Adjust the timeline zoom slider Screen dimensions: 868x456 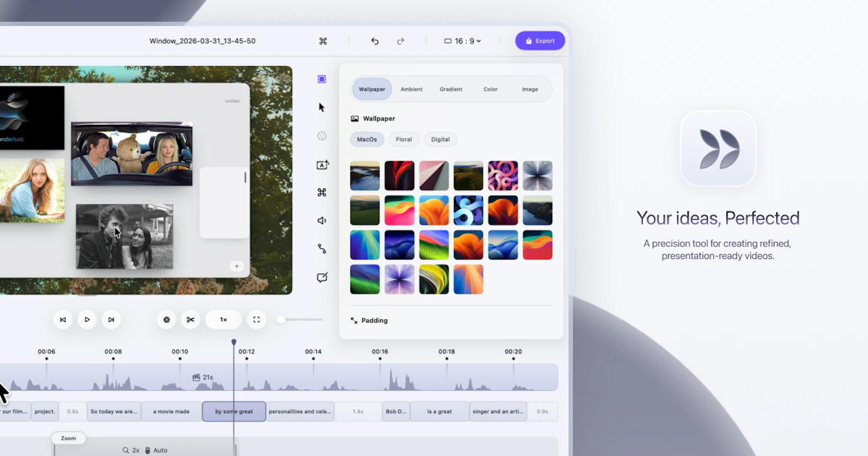pyautogui.click(x=299, y=320)
